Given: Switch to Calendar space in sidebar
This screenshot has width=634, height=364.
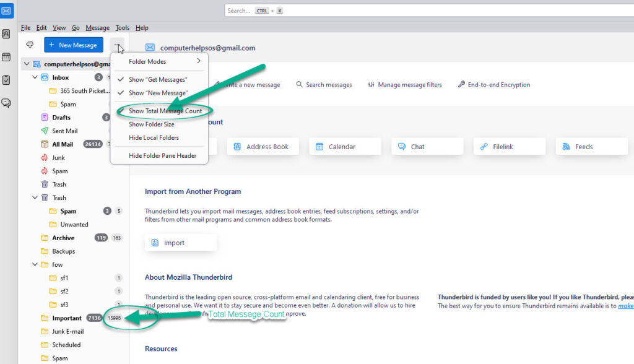Looking at the screenshot, I should [x=6, y=57].
